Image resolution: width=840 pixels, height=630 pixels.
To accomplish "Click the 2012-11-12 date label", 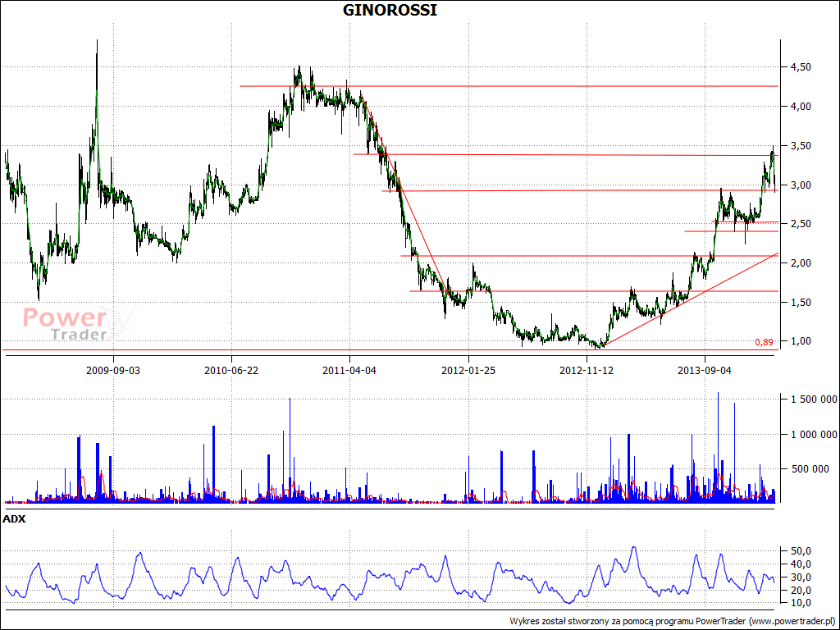I will 587,370.
